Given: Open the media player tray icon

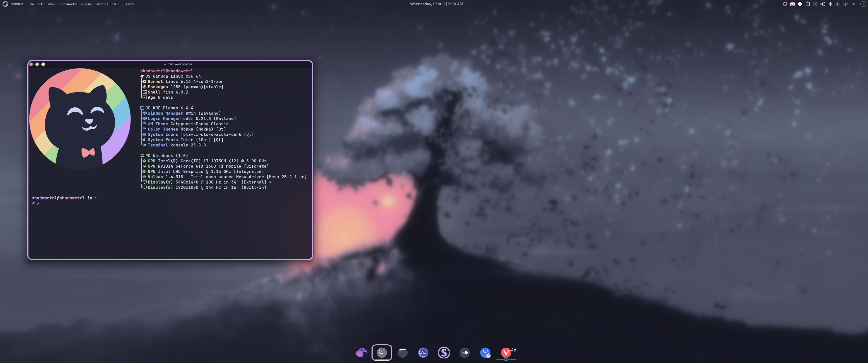Looking at the screenshot, I should [x=815, y=4].
